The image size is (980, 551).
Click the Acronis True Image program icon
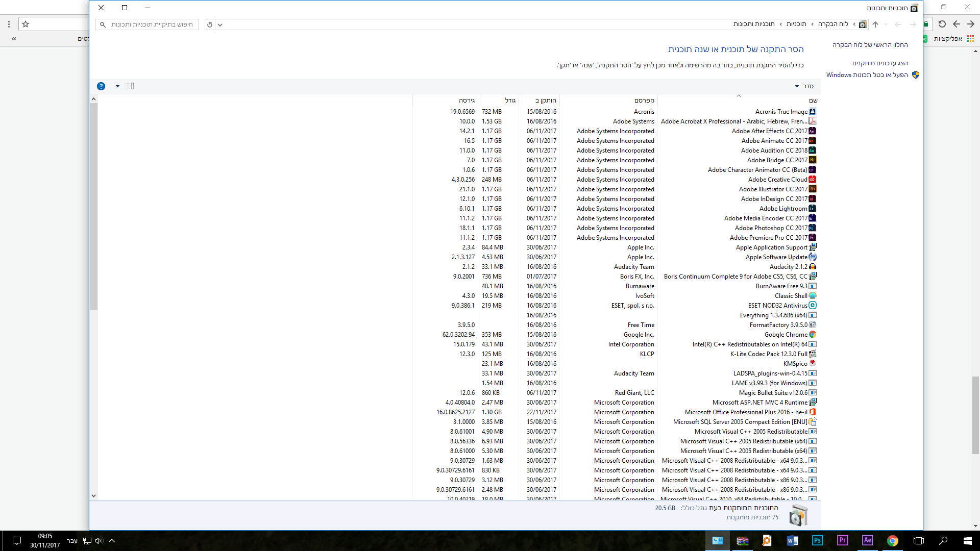(x=813, y=112)
